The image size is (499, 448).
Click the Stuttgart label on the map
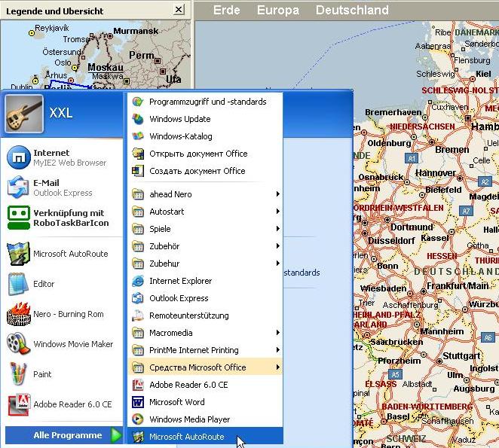point(461,355)
